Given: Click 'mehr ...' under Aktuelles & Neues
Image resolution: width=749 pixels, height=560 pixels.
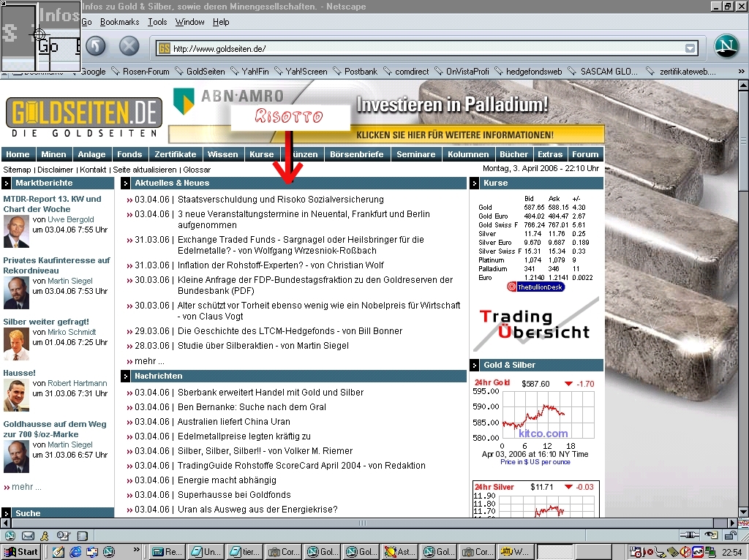Looking at the screenshot, I should [x=149, y=361].
